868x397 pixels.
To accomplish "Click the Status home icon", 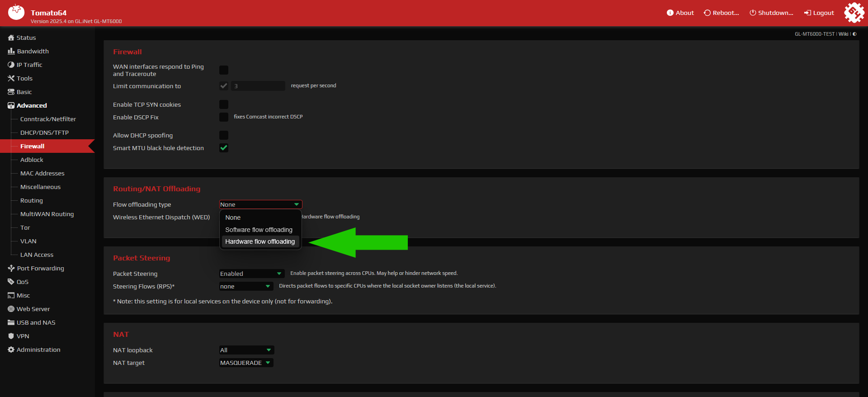I will click(x=11, y=38).
